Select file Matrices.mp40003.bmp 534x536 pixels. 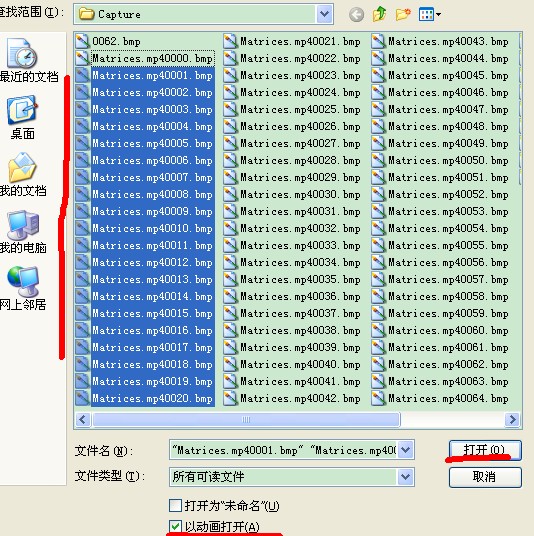152,109
